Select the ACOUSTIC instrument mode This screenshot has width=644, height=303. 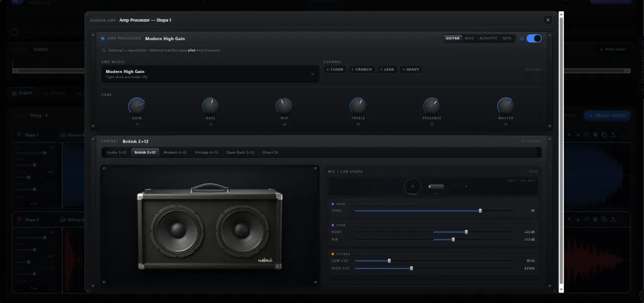click(488, 38)
